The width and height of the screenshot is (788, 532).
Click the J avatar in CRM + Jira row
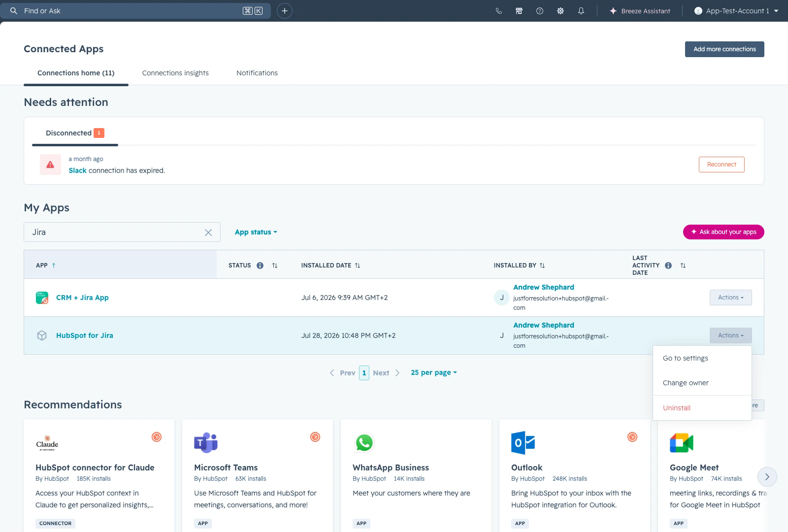point(502,298)
